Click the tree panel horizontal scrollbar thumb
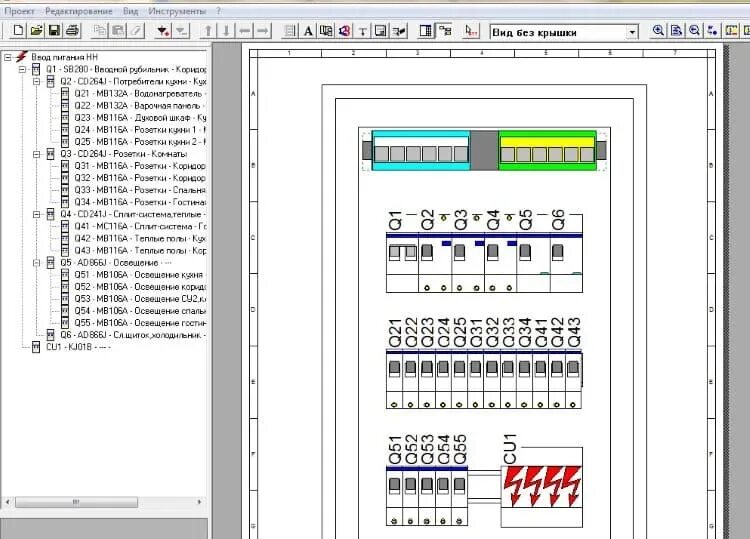The width and height of the screenshot is (750, 539). 76,502
